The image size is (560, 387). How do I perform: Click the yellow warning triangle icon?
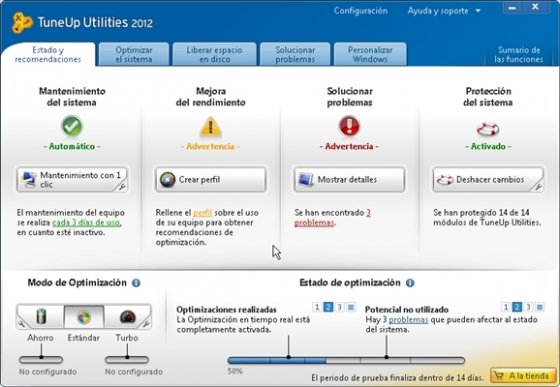(210, 127)
